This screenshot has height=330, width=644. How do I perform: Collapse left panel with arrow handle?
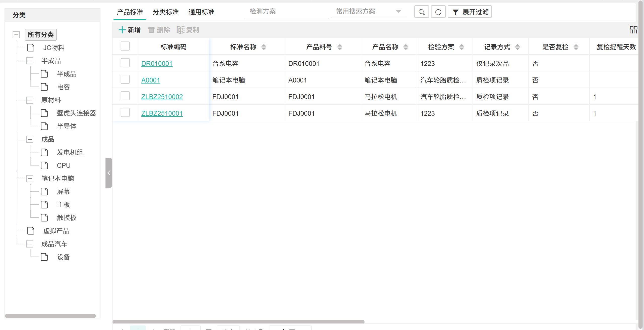pyautogui.click(x=109, y=173)
